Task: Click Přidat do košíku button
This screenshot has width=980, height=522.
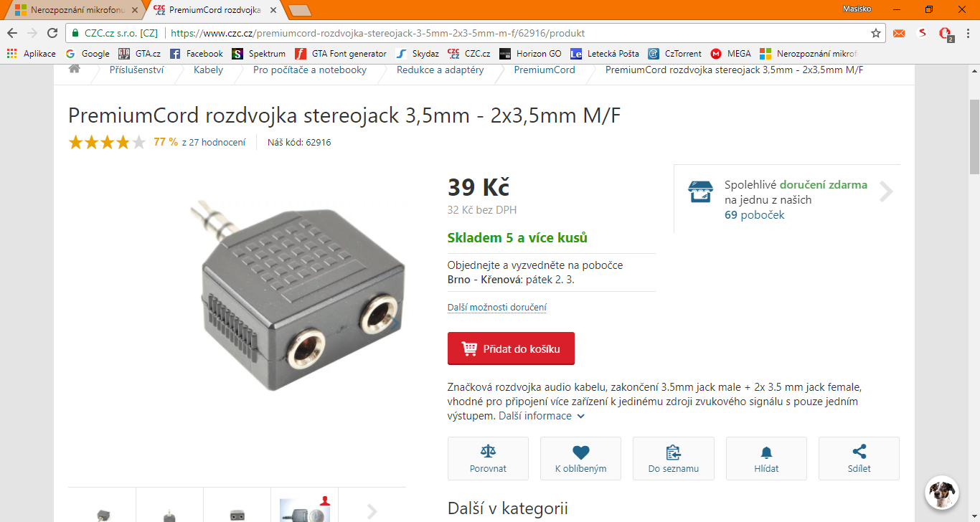Action: pyautogui.click(x=511, y=348)
